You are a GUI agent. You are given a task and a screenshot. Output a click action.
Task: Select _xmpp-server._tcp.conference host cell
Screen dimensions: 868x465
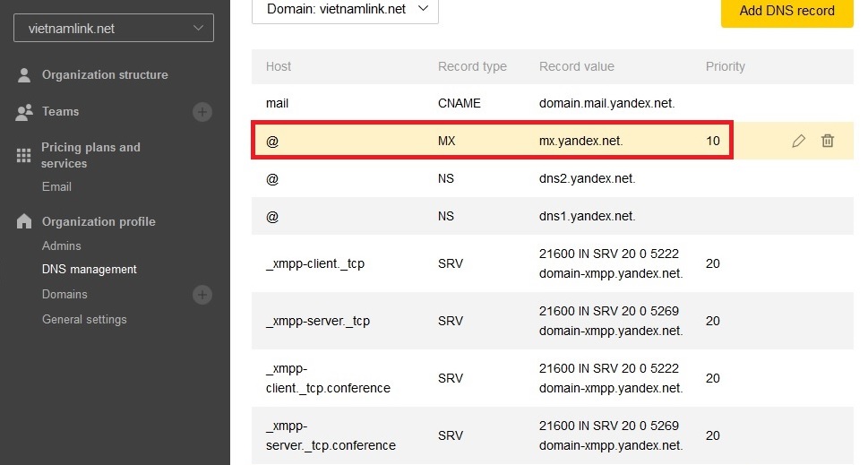tap(331, 435)
